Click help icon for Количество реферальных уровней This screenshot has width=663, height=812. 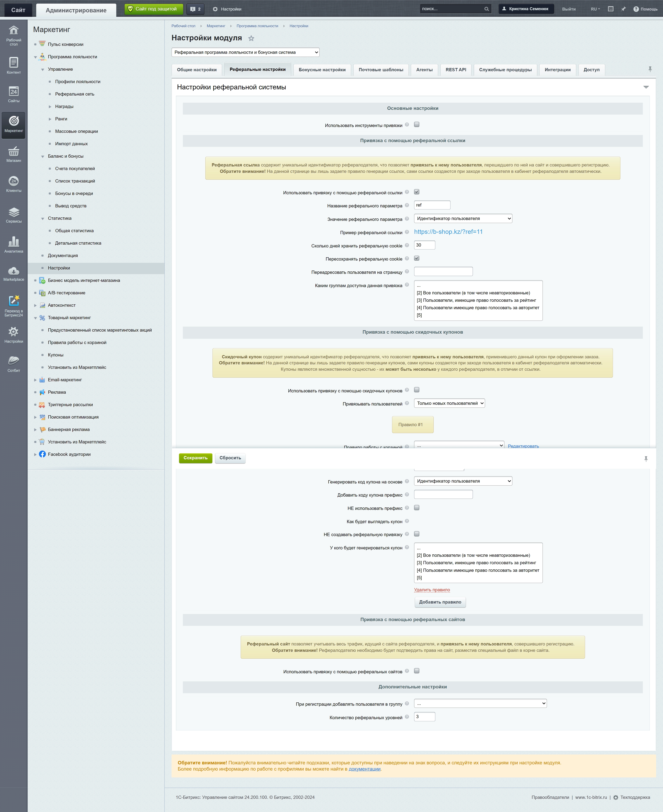(407, 717)
